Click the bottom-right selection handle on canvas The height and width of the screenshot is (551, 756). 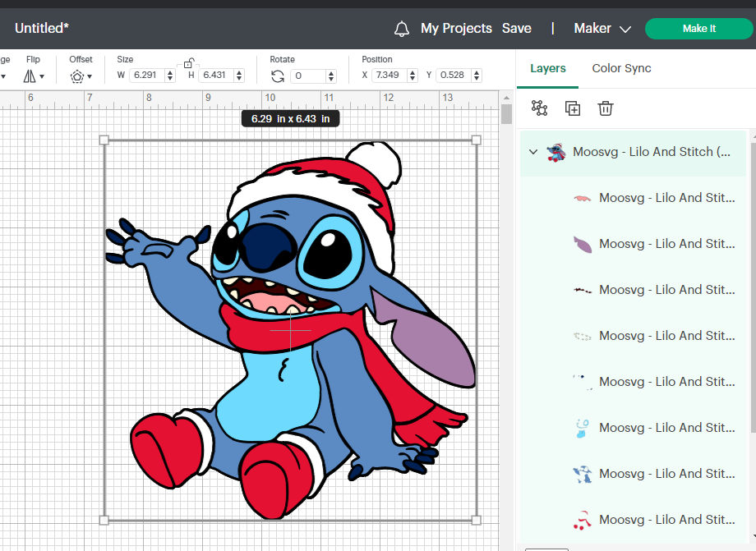477,520
